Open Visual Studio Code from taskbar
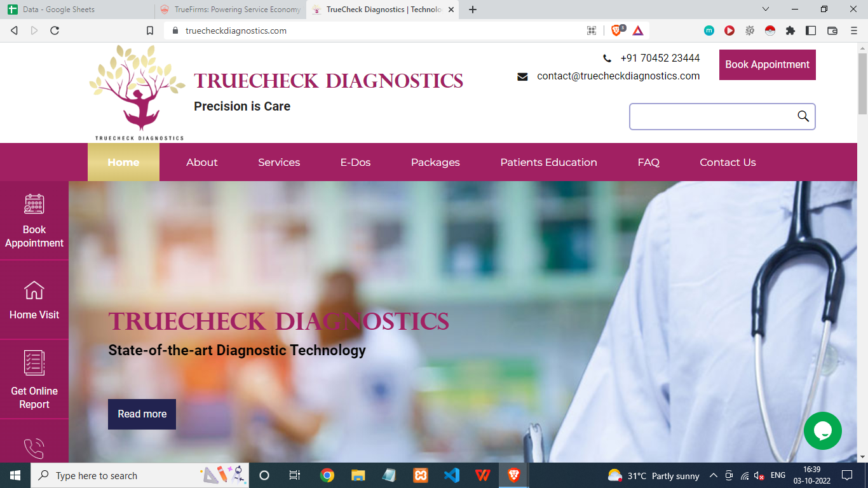 pos(452,475)
